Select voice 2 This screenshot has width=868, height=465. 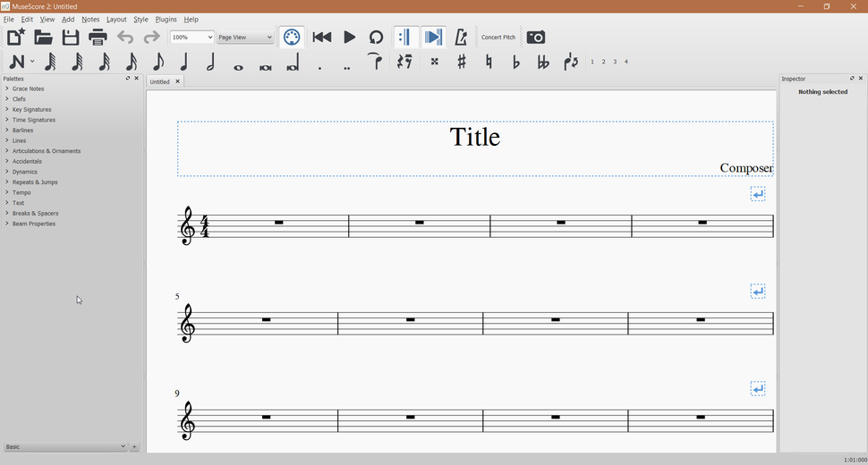click(603, 62)
